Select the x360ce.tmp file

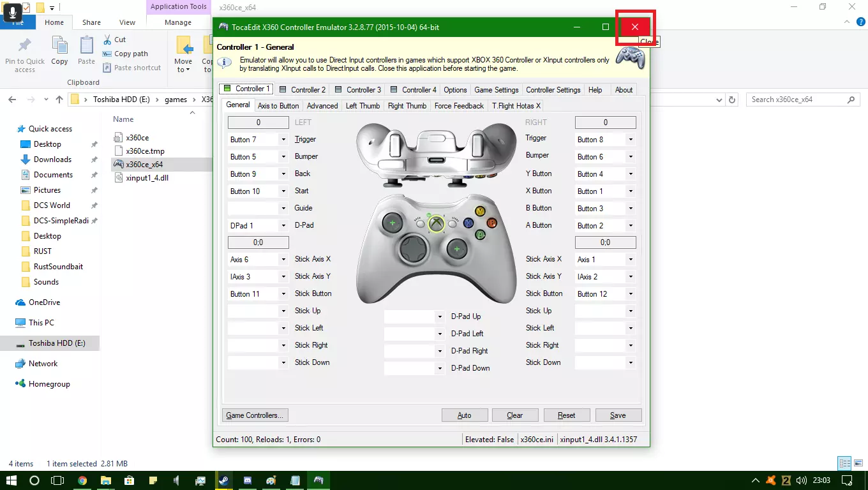(x=146, y=151)
